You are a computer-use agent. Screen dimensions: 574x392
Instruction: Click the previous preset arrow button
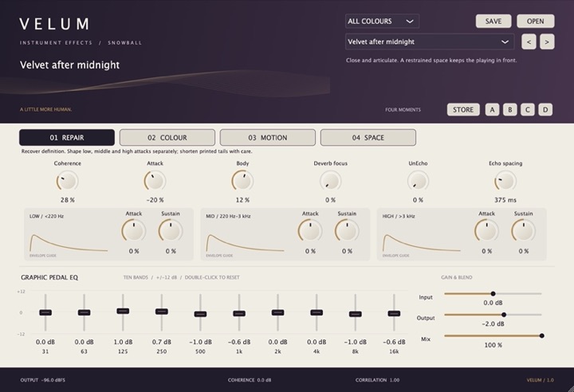[x=529, y=41]
